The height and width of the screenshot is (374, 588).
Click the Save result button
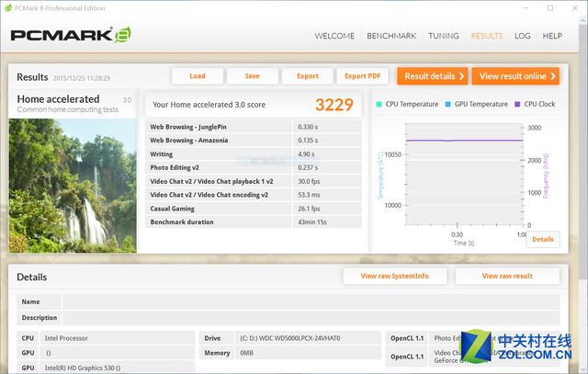(252, 76)
